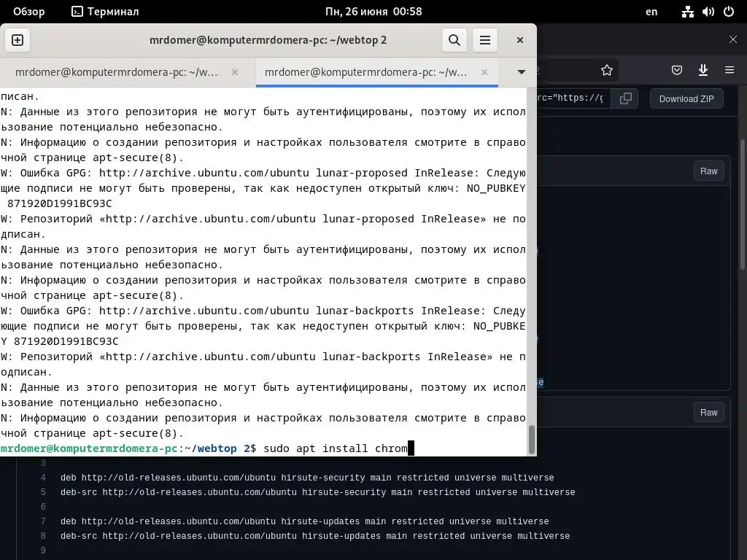Open the Firefox downloads arrow icon
The image size is (747, 560).
tap(703, 71)
